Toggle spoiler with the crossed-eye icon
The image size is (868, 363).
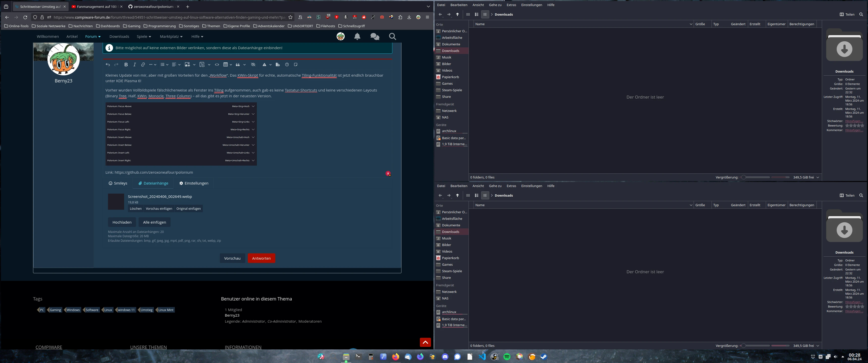click(x=253, y=65)
